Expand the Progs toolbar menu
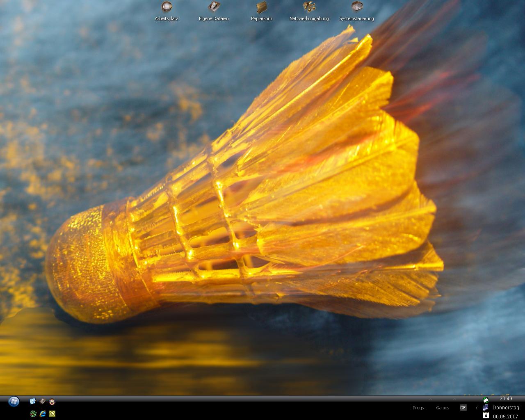525x420 pixels. coord(418,408)
